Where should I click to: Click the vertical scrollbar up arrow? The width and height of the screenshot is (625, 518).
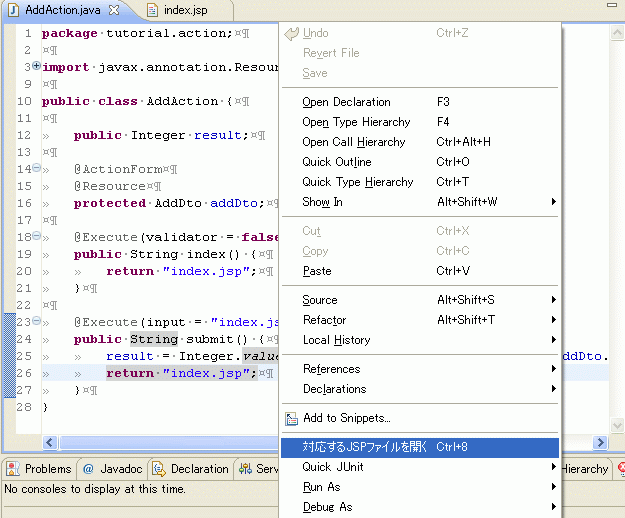tap(617, 32)
